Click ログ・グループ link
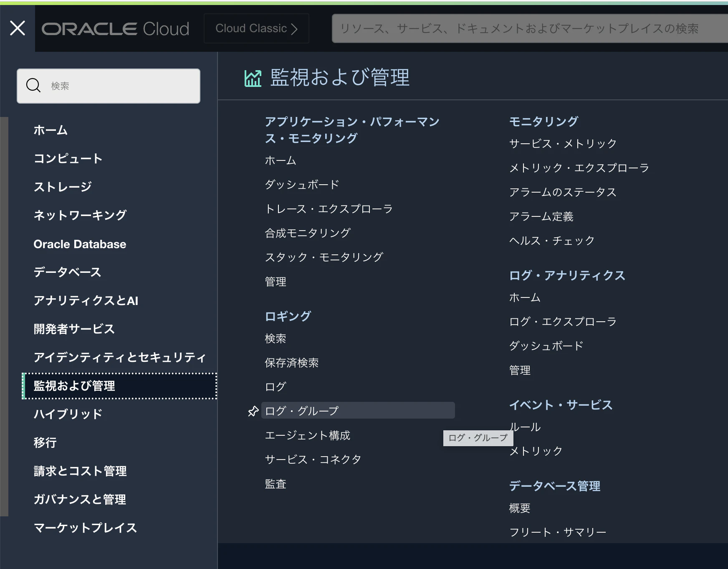This screenshot has height=569, width=728. 358,411
